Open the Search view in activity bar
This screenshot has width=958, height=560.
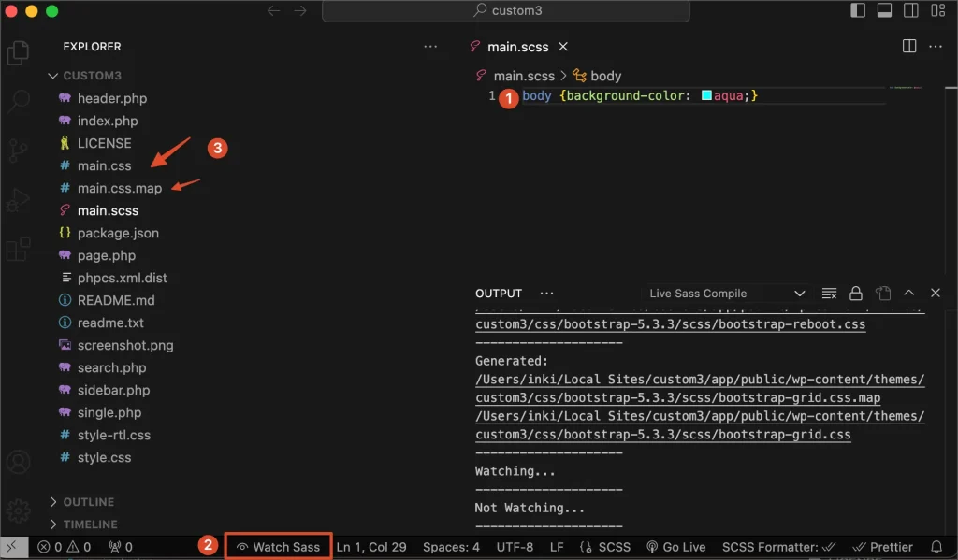point(18,101)
